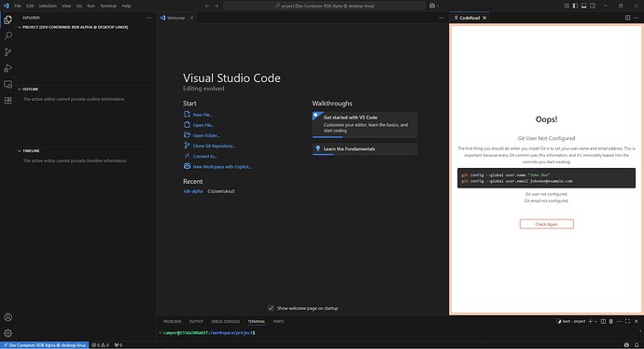This screenshot has width=644, height=349.
Task: Open the Help menu
Action: point(127,6)
